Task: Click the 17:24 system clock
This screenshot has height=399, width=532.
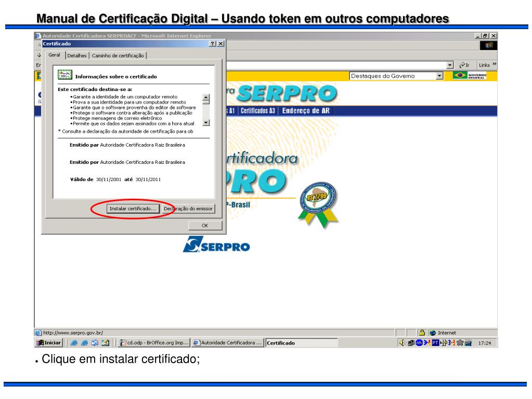Action: pyautogui.click(x=485, y=343)
